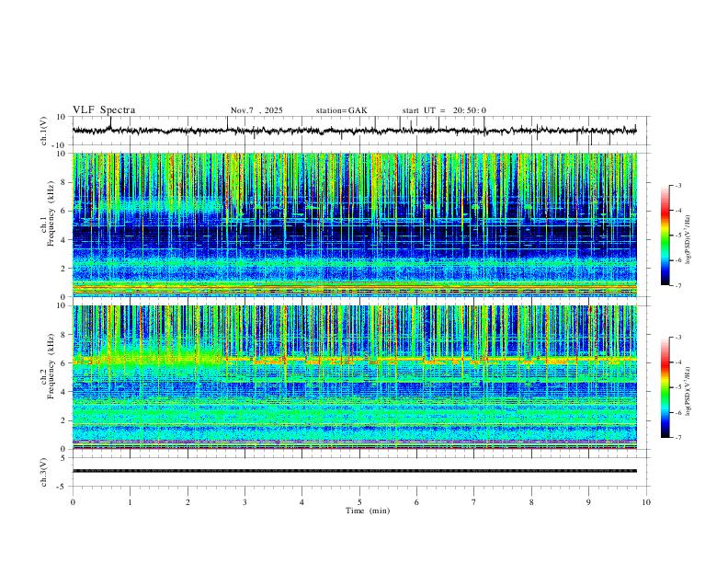
Task: Click the start UT 20:50:0 text
Action: tap(444, 110)
